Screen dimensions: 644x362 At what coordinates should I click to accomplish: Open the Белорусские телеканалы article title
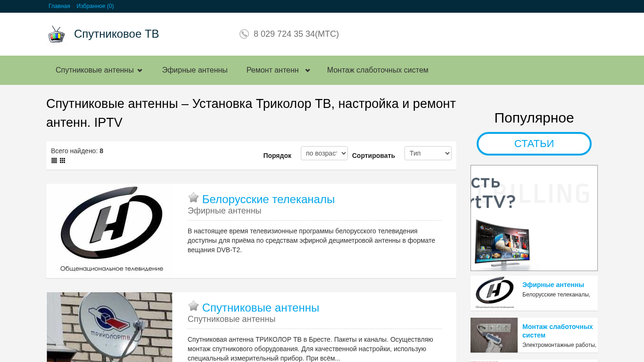pos(268,199)
